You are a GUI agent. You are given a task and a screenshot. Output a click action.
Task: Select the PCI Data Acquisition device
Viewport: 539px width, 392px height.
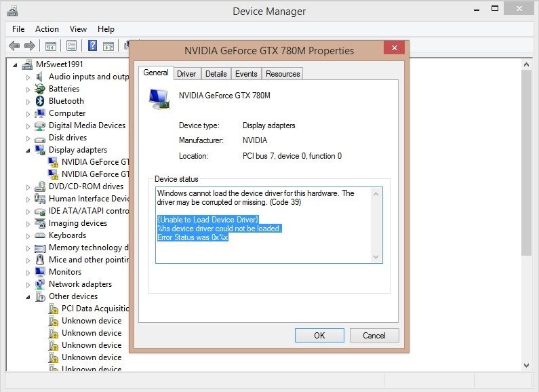89,309
